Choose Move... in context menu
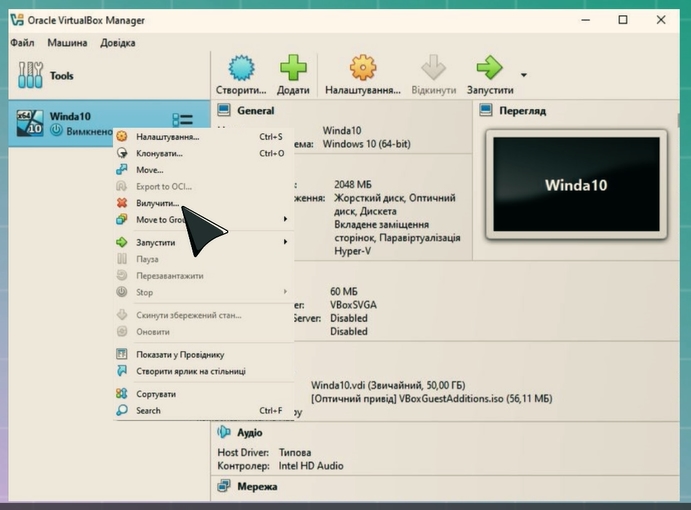The image size is (691, 510). [203, 170]
